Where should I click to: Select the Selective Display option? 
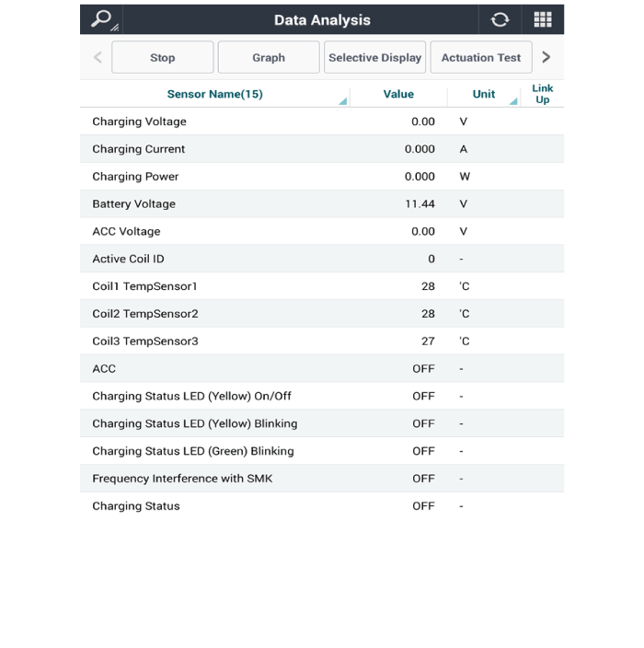coord(374,57)
